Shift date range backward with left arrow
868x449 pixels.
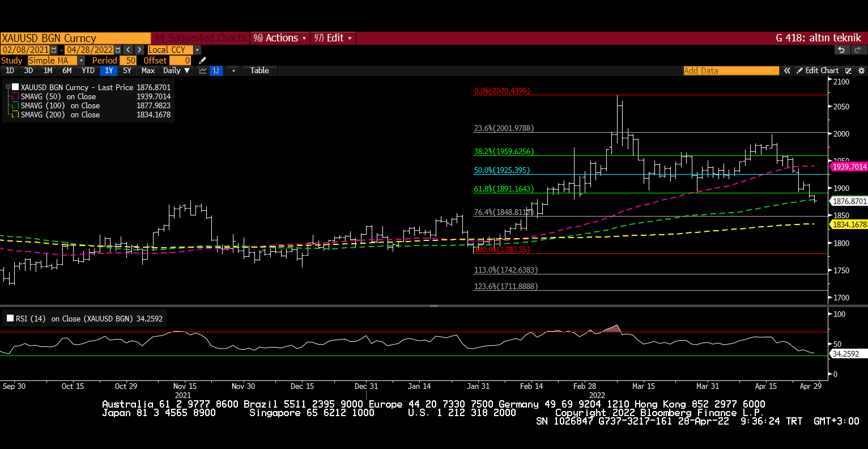pyautogui.click(x=128, y=50)
